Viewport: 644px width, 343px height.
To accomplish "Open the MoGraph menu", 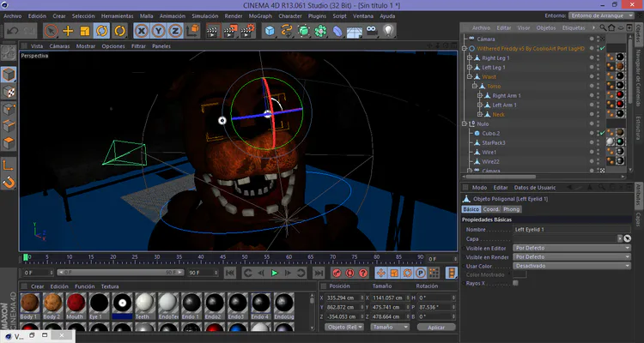I will click(x=260, y=16).
